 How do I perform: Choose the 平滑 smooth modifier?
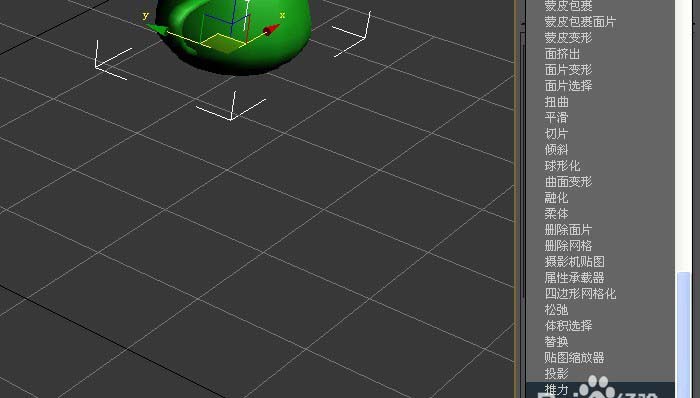click(x=557, y=118)
